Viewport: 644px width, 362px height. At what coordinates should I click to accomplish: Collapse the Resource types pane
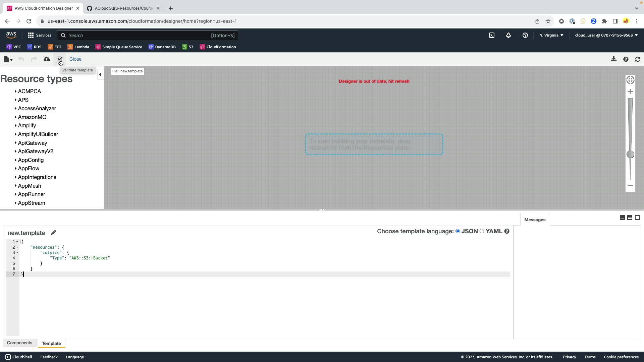pos(100,75)
